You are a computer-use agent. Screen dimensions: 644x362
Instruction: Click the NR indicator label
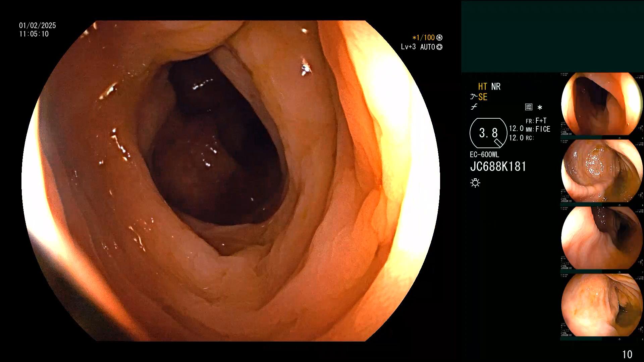point(496,86)
